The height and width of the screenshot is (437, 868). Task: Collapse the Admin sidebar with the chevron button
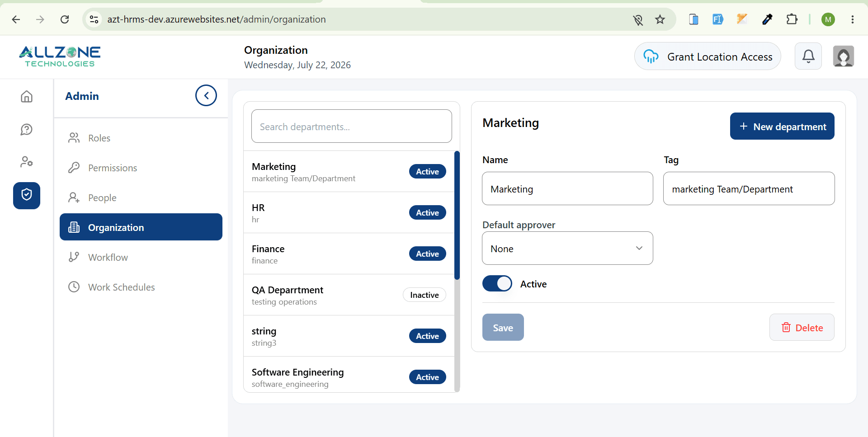(x=206, y=96)
